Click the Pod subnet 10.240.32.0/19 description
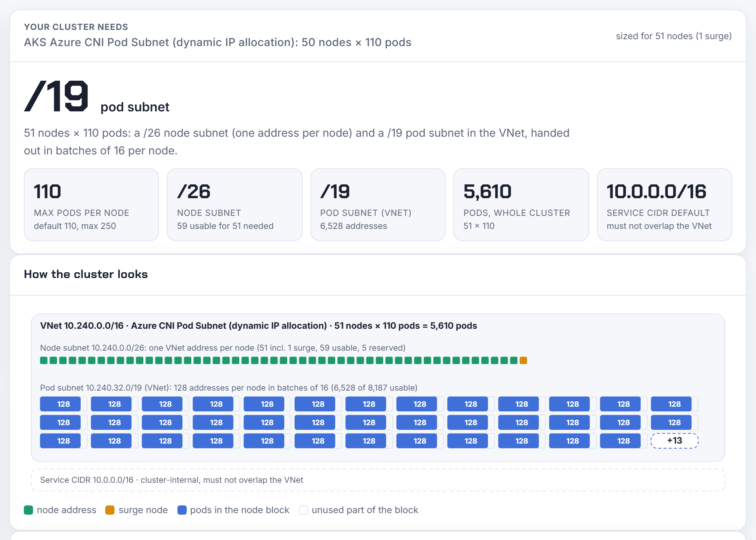756x540 pixels. (229, 388)
